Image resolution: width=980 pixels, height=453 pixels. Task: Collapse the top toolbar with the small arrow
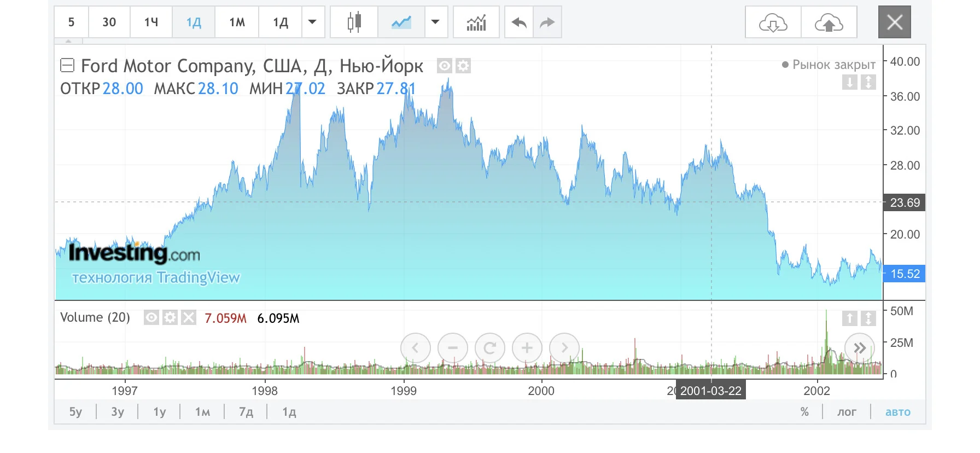pyautogui.click(x=68, y=41)
